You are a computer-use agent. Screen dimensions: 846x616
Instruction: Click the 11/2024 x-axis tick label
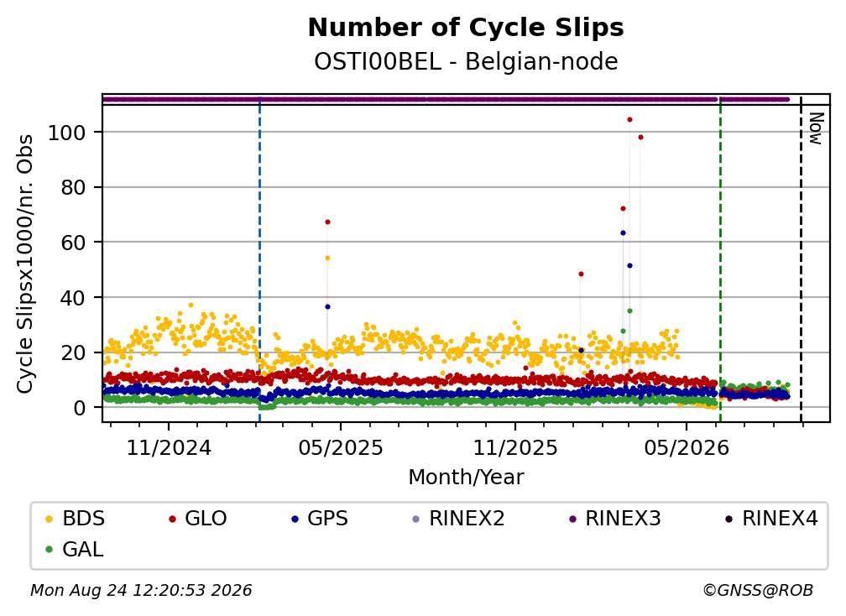[x=169, y=448]
